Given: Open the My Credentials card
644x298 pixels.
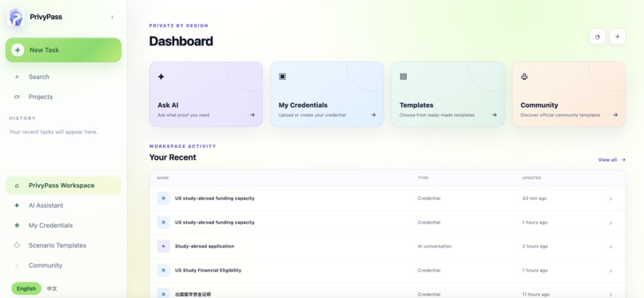Looking at the screenshot, I should pos(327,94).
